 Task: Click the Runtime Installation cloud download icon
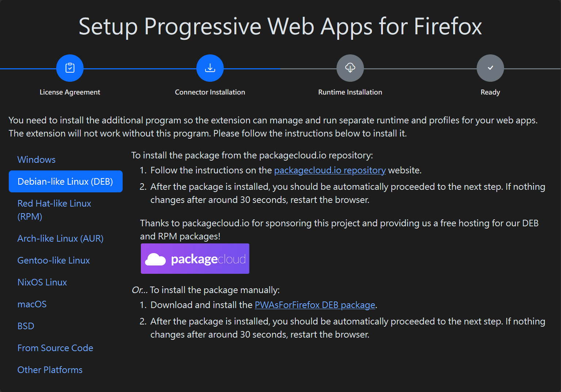(x=350, y=68)
